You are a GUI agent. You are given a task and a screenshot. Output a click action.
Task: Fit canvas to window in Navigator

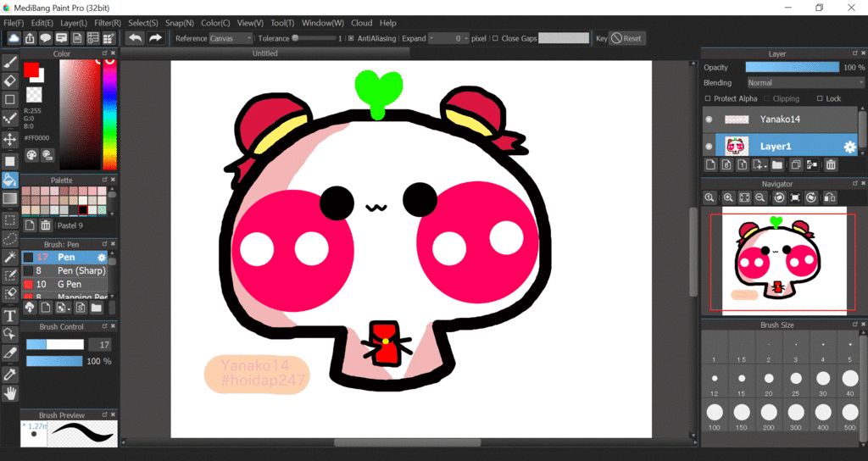click(x=744, y=197)
